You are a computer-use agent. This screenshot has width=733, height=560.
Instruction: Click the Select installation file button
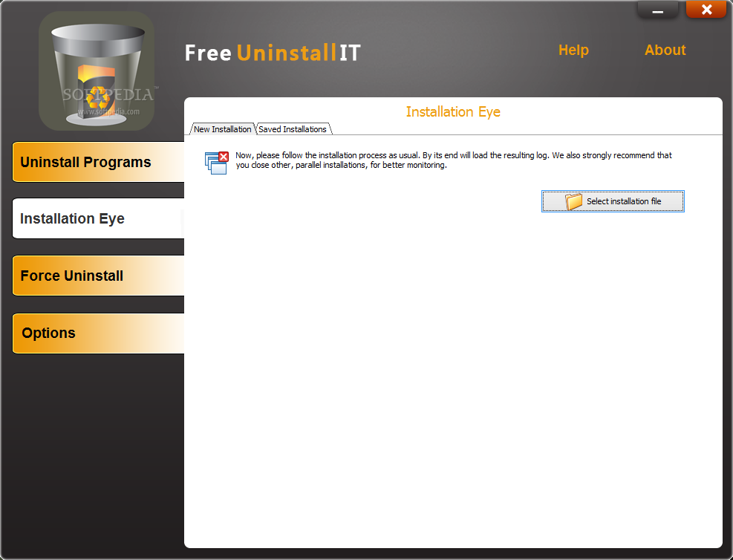[613, 201]
